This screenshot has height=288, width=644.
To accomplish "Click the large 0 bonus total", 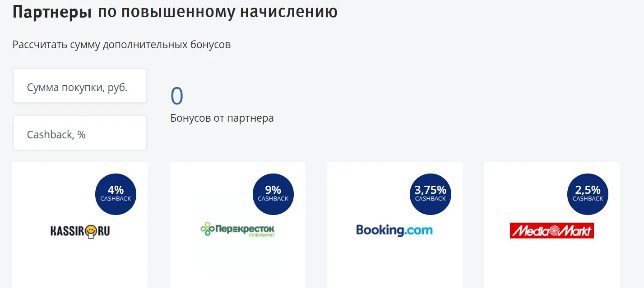I will (x=177, y=96).
